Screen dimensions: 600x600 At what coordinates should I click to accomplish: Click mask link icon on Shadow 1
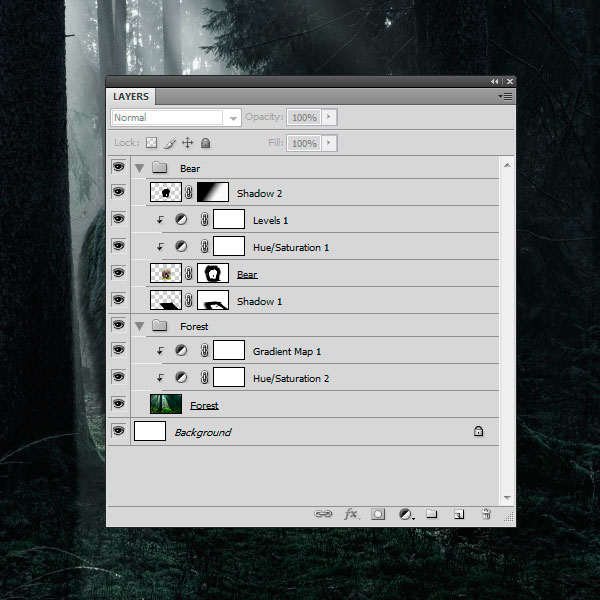click(x=189, y=300)
